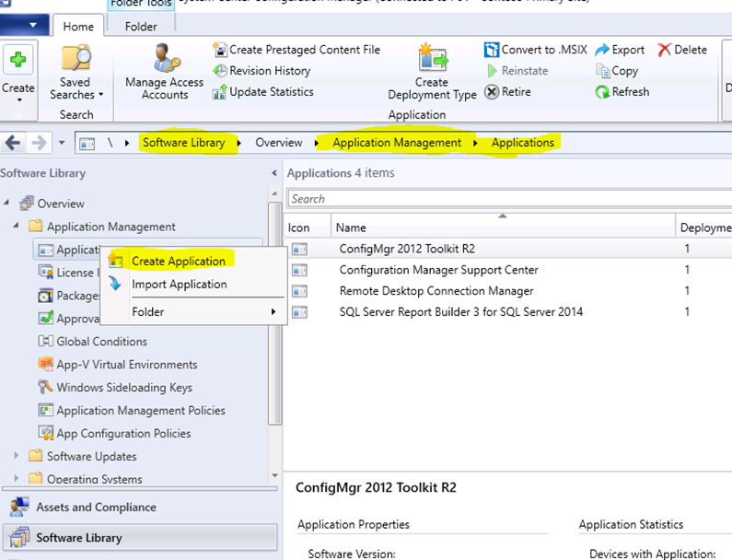Click the Retire button
This screenshot has height=560, width=732.
(507, 91)
